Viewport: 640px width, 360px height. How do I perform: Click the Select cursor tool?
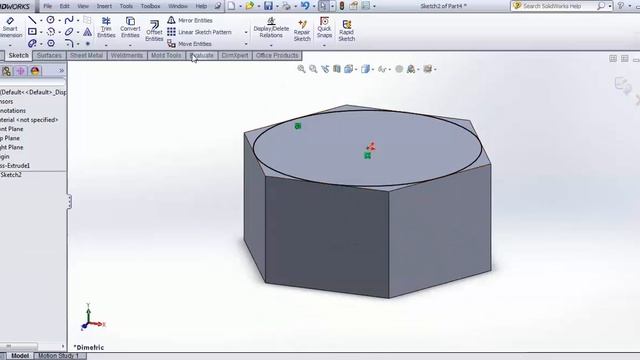coord(324,6)
